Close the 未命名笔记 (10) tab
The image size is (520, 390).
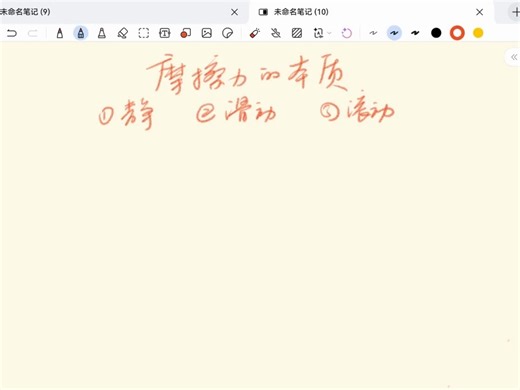pos(480,12)
